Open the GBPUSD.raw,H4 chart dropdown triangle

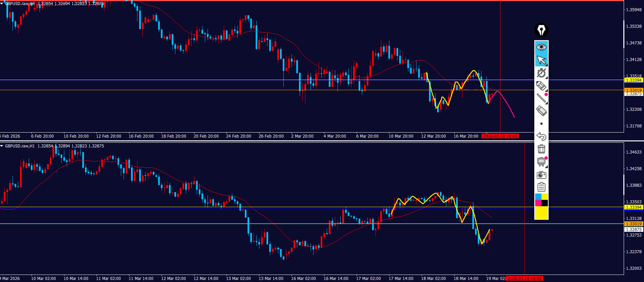tap(2, 4)
